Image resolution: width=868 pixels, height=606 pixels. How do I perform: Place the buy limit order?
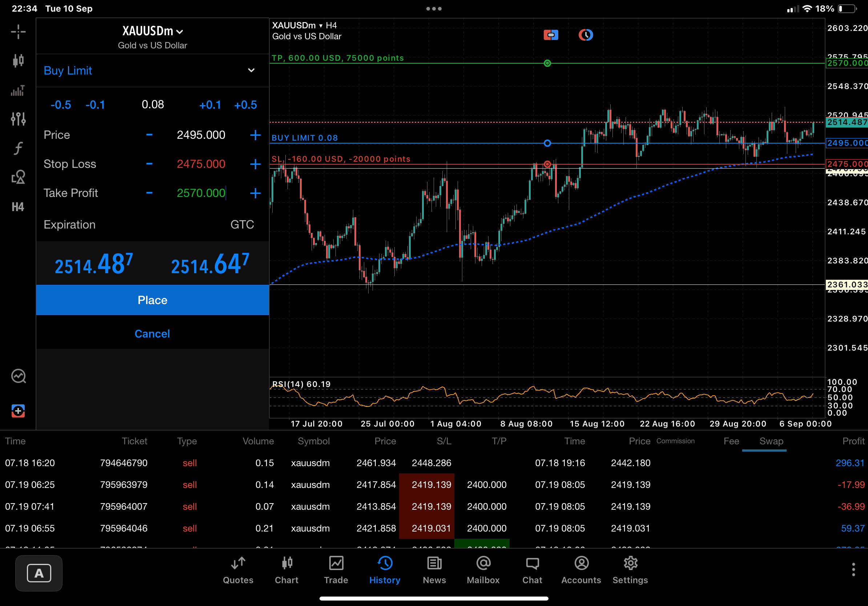[x=152, y=300]
